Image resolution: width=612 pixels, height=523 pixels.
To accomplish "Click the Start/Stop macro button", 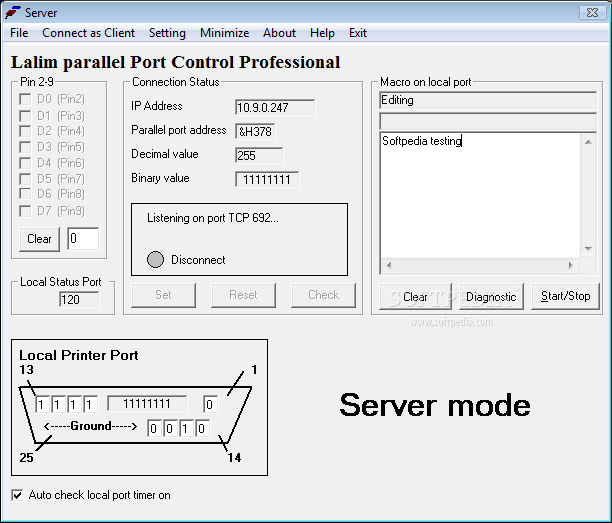I will [565, 297].
